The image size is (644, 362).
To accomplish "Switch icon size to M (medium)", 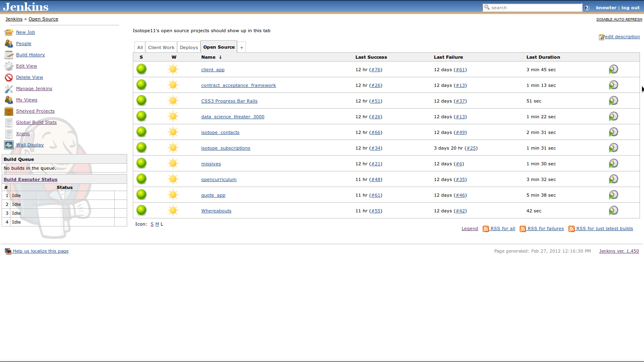I will (157, 224).
